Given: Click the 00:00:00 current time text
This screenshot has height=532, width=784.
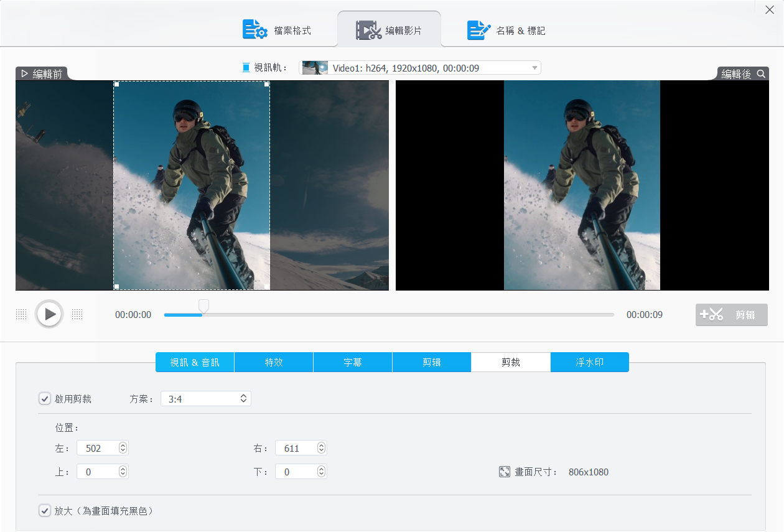Looking at the screenshot, I should (133, 315).
